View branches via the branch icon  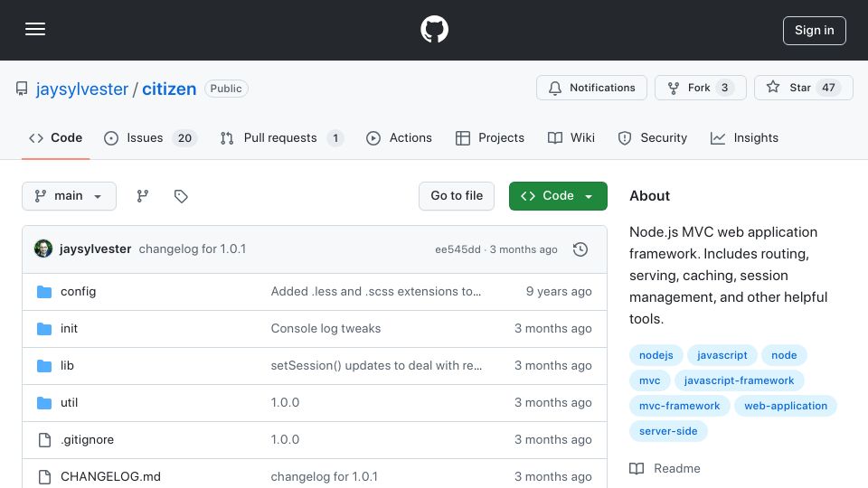143,196
